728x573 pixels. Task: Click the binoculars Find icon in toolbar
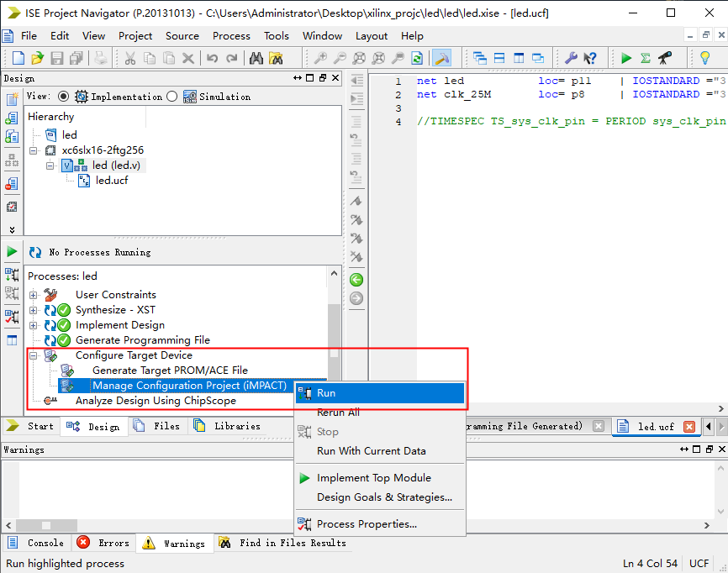point(257,58)
